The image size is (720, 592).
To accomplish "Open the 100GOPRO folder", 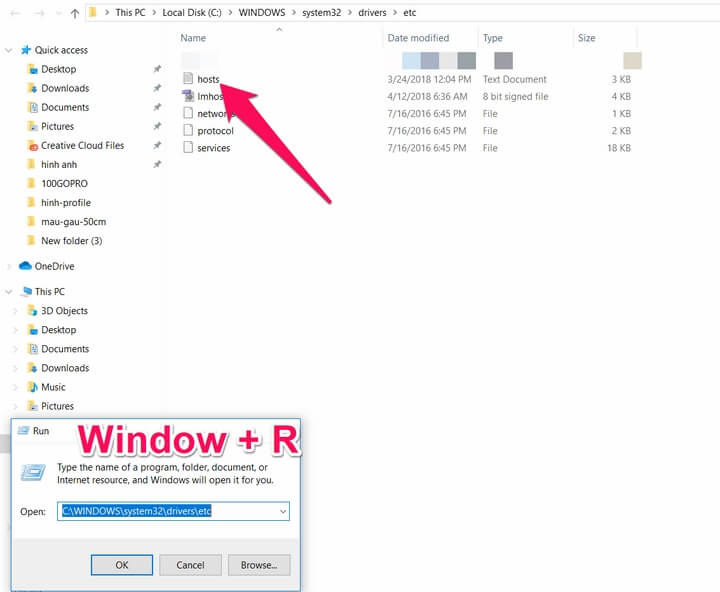I will [x=64, y=184].
